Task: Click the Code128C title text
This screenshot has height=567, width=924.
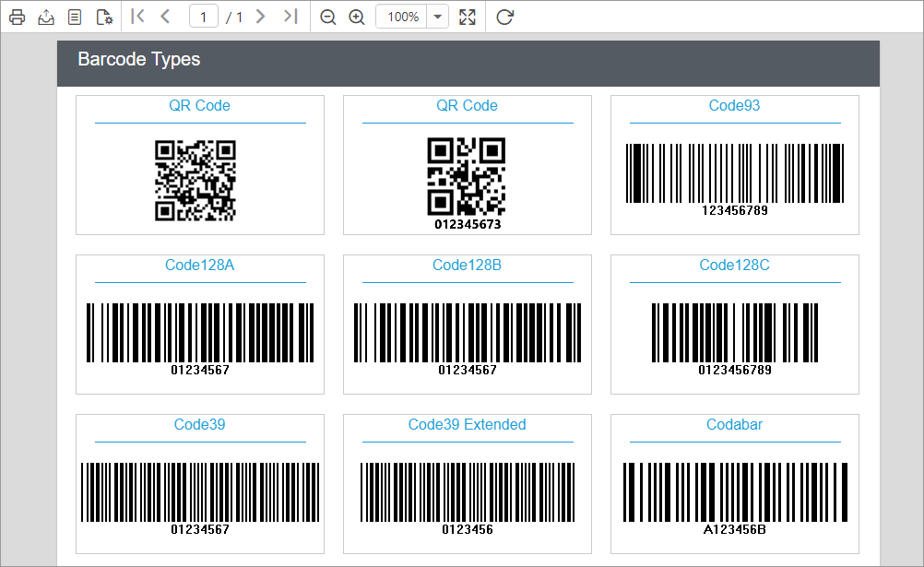Action: point(734,266)
